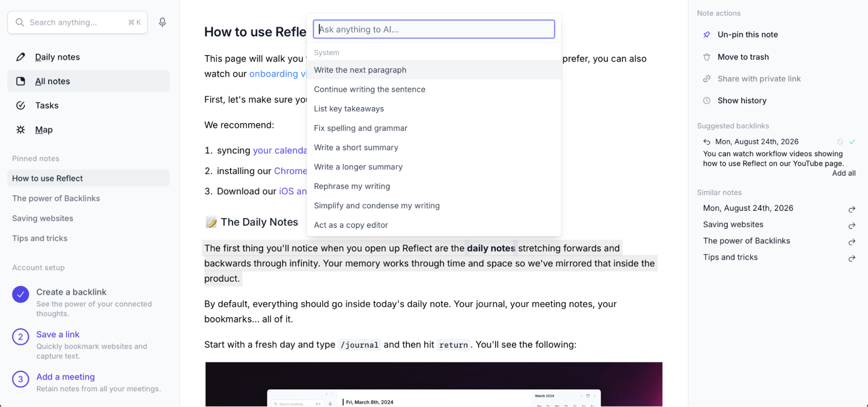
Task: Click the step 3 circle for Add a meeting
Action: click(x=20, y=379)
